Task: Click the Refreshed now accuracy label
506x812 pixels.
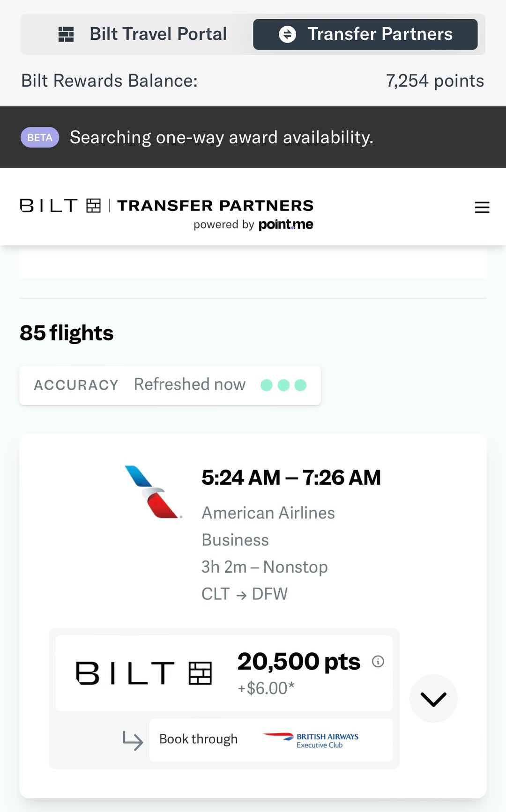Action: (x=189, y=384)
